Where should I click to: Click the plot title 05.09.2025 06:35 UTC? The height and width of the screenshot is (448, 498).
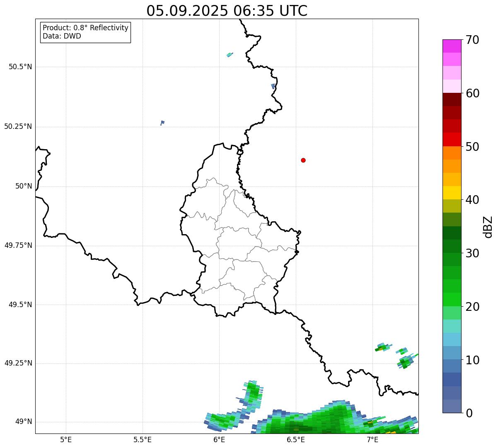[227, 11]
